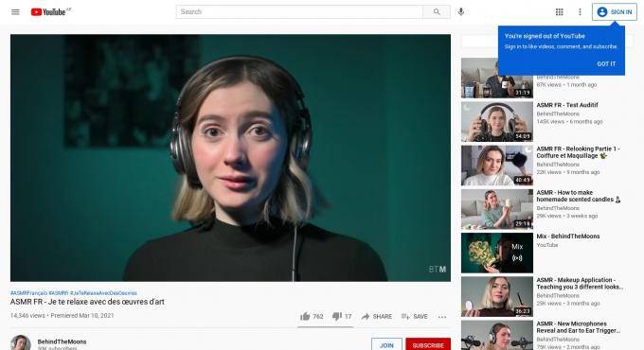Viewport: 644px width, 350px height.
Task: Open the YouTube apps grid
Action: pyautogui.click(x=559, y=12)
